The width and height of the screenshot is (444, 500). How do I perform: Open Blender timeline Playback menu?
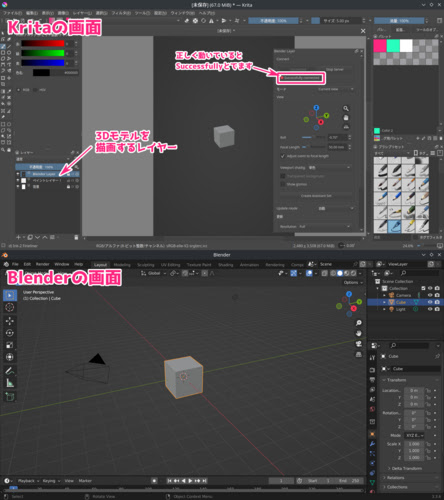(28, 481)
